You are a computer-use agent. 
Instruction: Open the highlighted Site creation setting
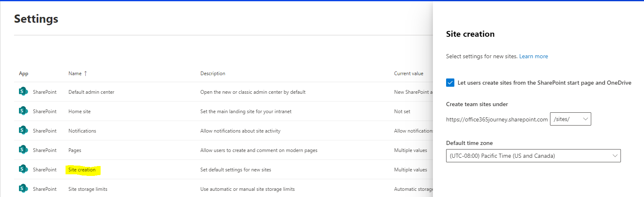click(82, 170)
